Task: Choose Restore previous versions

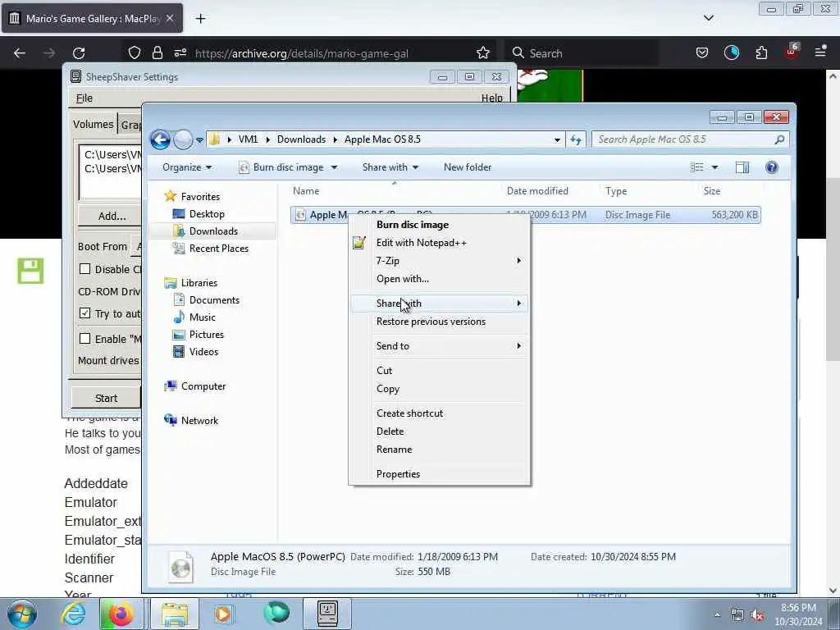Action: point(440,322)
